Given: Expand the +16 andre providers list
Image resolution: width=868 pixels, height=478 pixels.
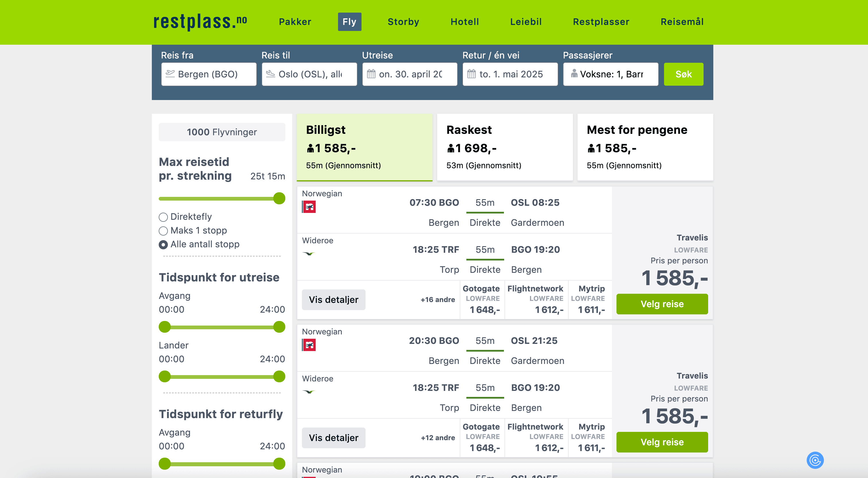Looking at the screenshot, I should [437, 300].
